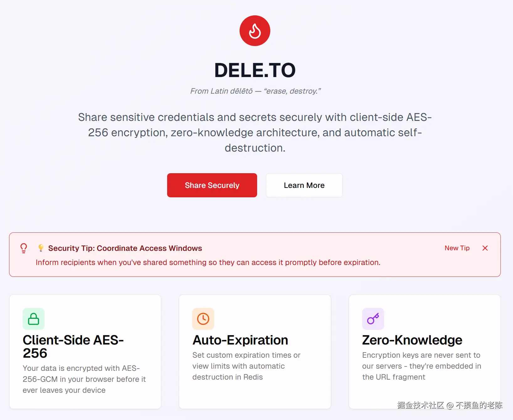Click the green lock icon
Screen dimensions: 513x420
click(x=34, y=319)
